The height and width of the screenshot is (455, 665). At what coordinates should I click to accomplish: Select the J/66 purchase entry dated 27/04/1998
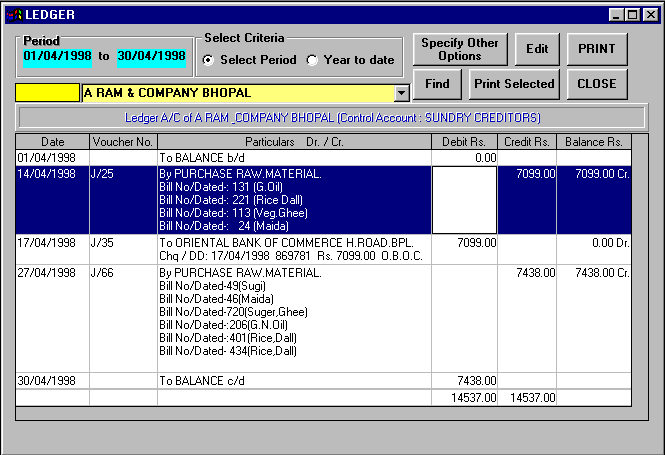(290, 272)
